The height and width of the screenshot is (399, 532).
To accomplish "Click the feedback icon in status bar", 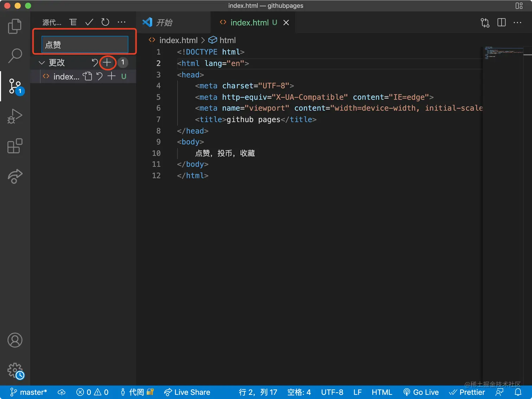I will (x=499, y=392).
